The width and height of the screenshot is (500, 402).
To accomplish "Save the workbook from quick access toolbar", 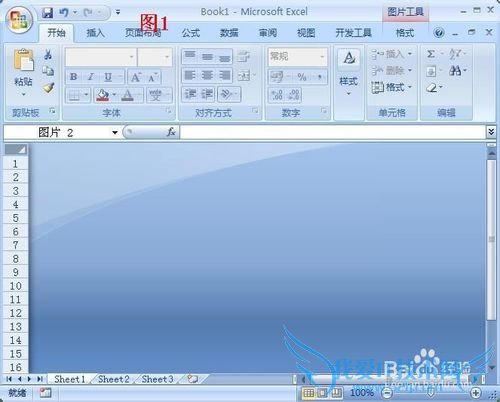I will (48, 13).
